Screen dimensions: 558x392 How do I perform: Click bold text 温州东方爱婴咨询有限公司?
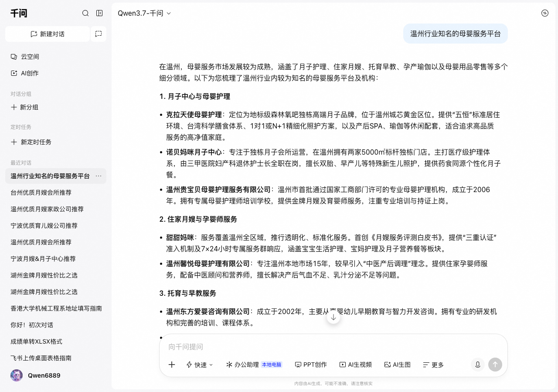coord(208,311)
